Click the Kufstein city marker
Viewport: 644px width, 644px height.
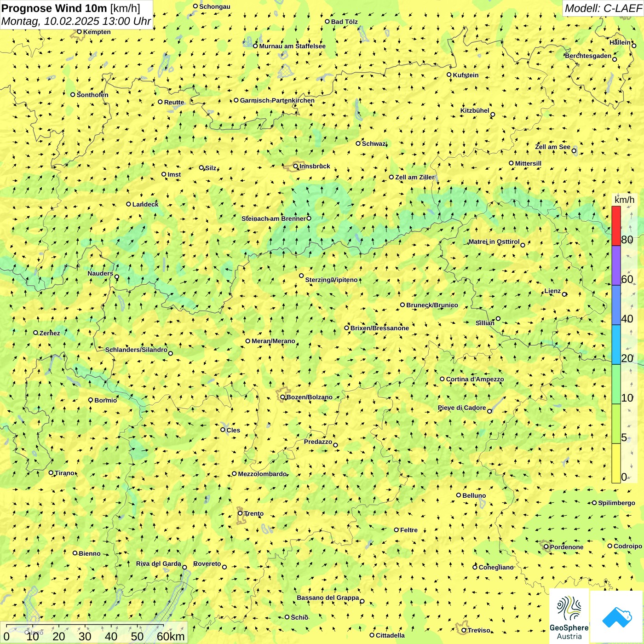(449, 75)
